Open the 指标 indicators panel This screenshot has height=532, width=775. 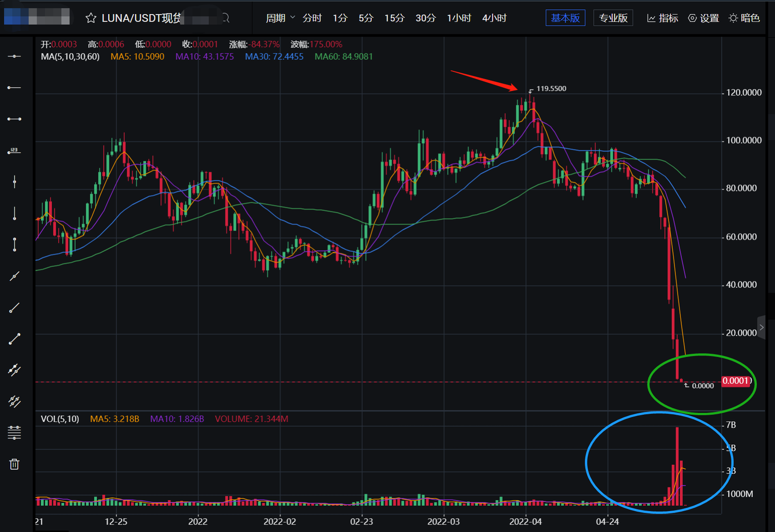coord(663,18)
